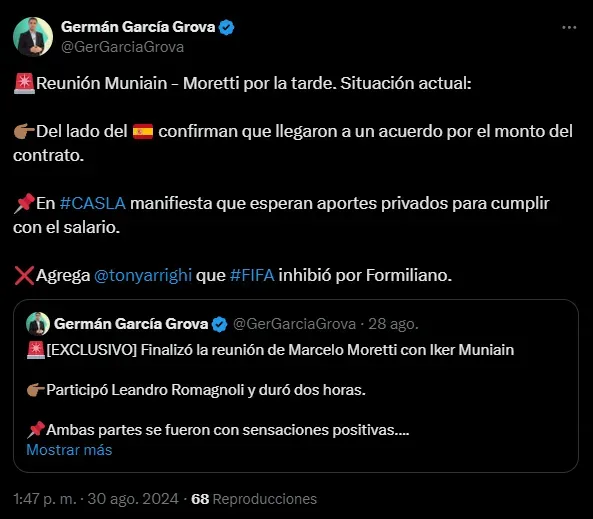
Task: Click the red cross mark emoji
Action: (24, 275)
